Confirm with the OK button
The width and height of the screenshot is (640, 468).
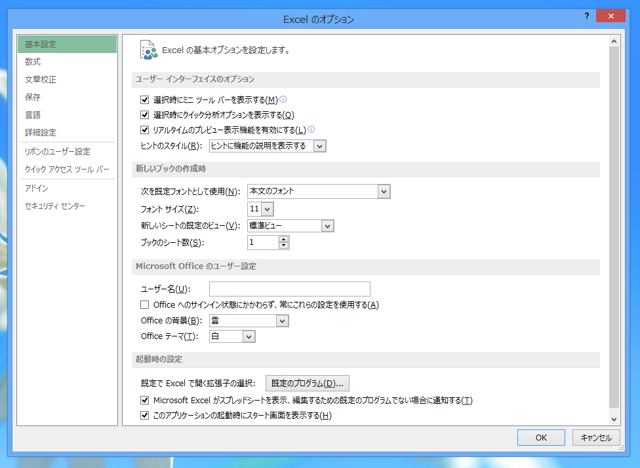[x=541, y=437]
